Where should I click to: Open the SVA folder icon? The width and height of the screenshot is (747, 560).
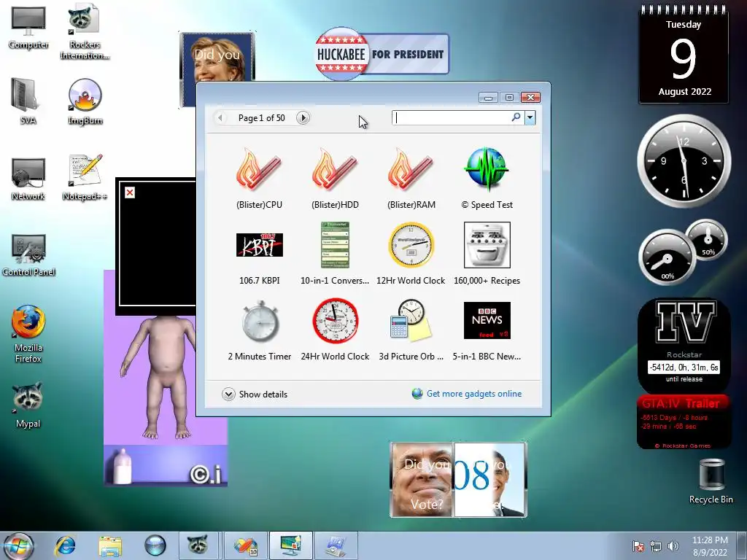point(28,101)
